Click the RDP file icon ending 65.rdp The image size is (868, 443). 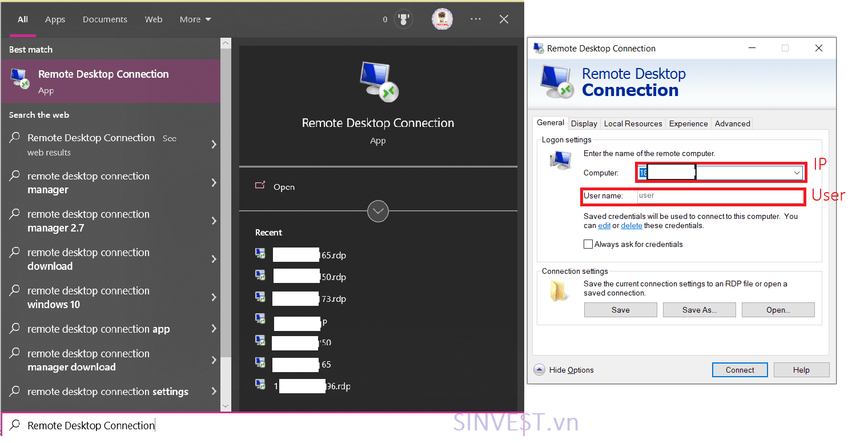point(260,254)
